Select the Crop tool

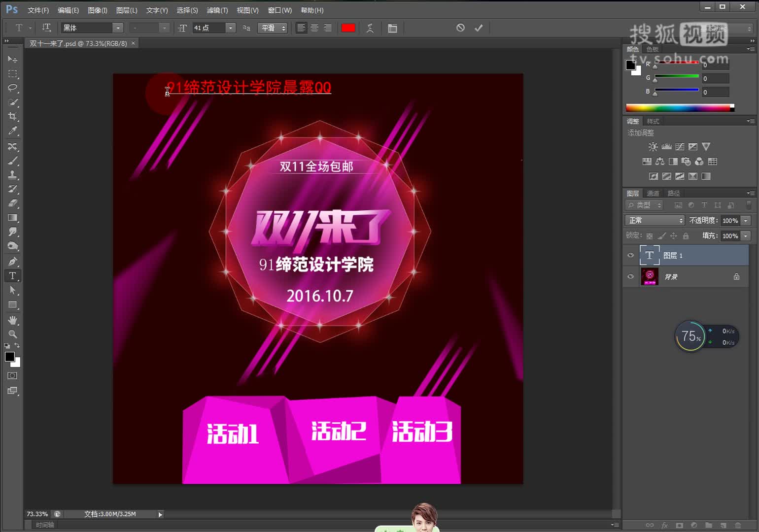(12, 117)
